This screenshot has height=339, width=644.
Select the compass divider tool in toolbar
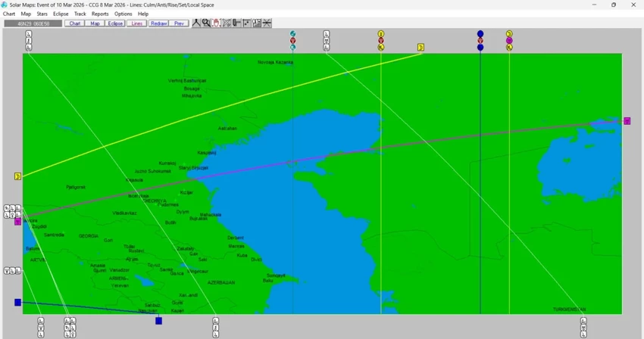click(196, 23)
